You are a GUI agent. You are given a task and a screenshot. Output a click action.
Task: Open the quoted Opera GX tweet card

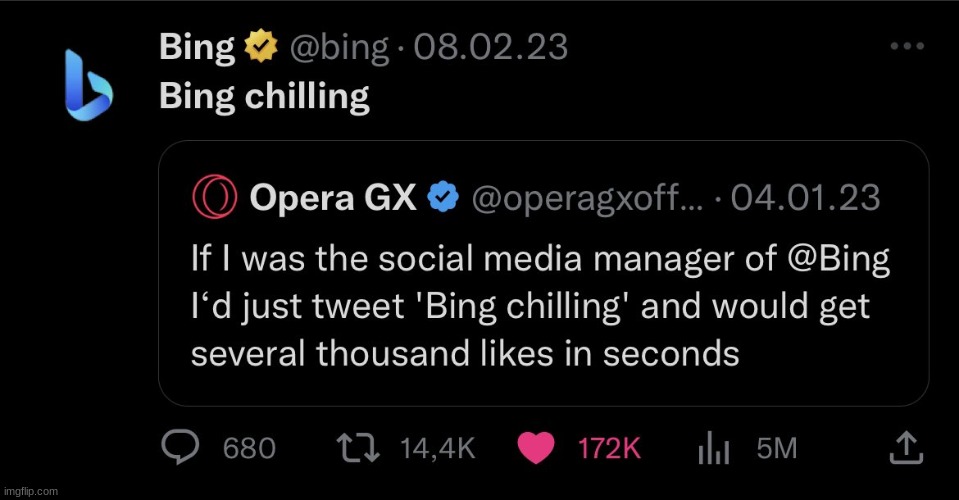click(x=544, y=273)
